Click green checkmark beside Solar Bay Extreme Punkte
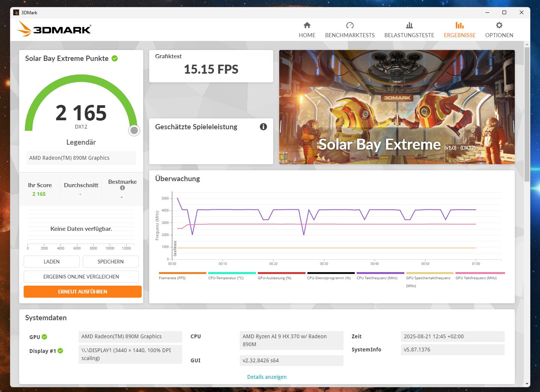 tap(115, 58)
